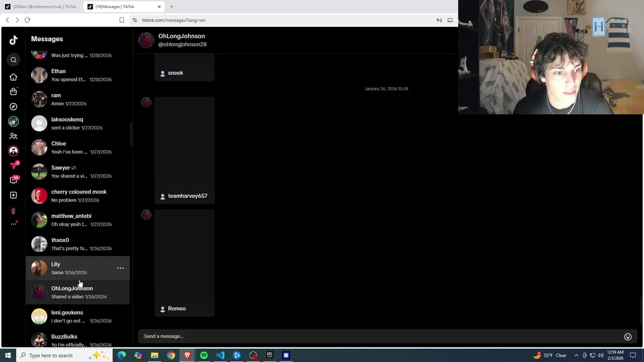644x362 pixels.
Task: Open the Messages icon with badge 14
Action: tap(14, 179)
